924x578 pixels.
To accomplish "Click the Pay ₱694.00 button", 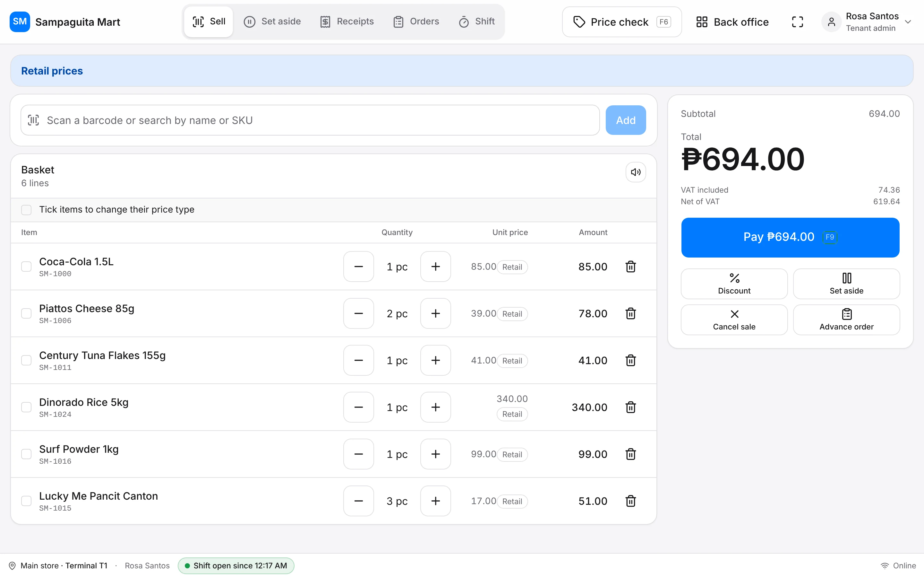I will pyautogui.click(x=790, y=237).
